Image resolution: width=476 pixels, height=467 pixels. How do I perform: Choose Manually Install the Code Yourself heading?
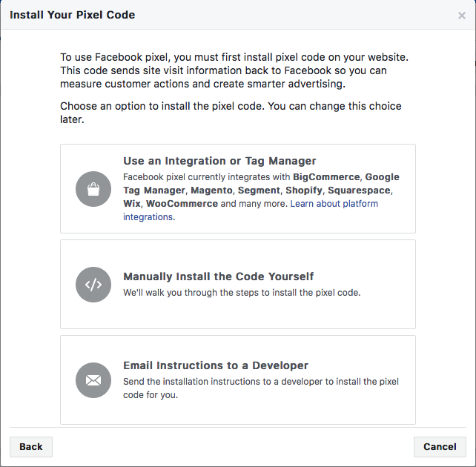[x=218, y=276]
